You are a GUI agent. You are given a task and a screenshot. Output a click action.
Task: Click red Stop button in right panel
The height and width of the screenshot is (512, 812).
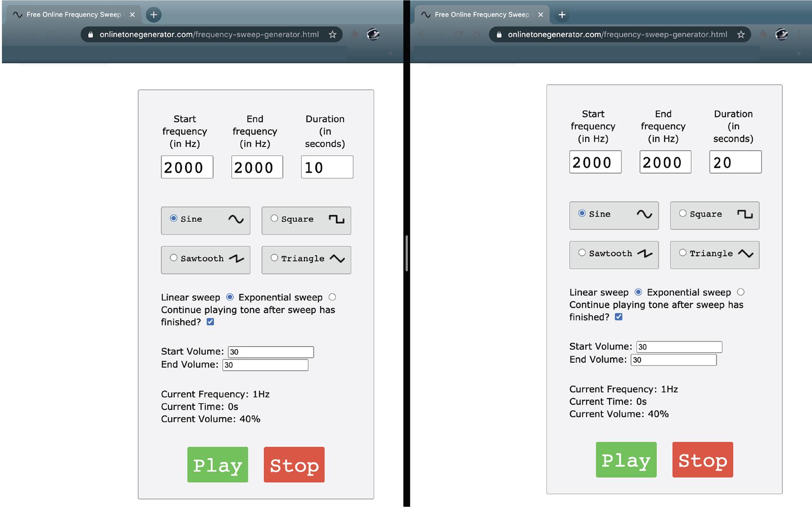click(x=703, y=460)
